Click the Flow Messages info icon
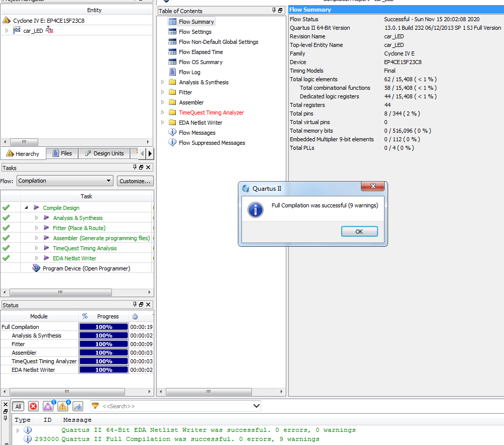 (x=172, y=132)
